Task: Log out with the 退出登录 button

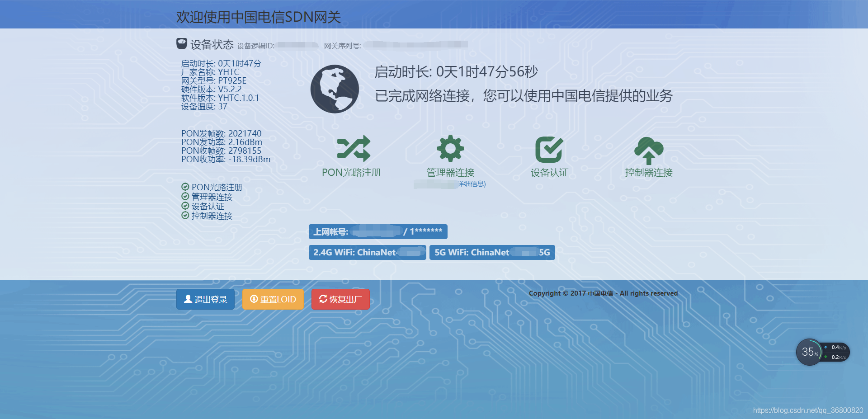Action: (x=206, y=299)
